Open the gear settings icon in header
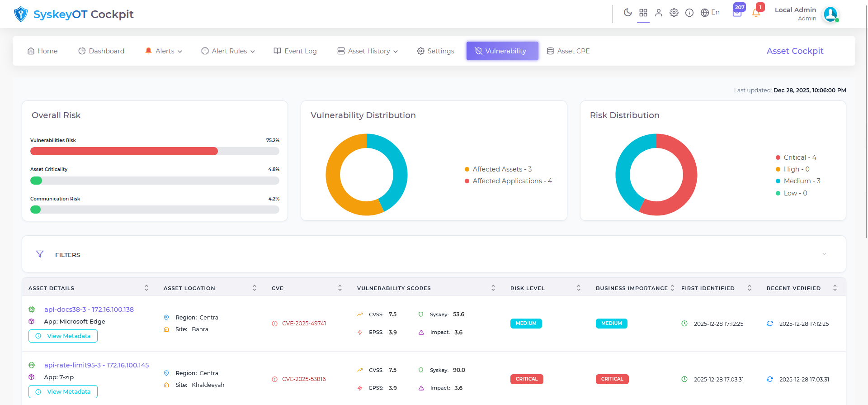Image resolution: width=868 pixels, height=405 pixels. pos(674,13)
